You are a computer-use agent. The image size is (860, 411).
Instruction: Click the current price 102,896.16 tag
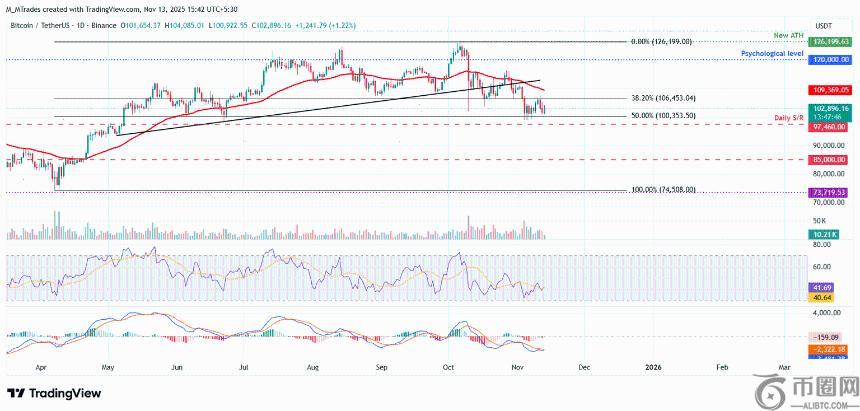[829, 108]
